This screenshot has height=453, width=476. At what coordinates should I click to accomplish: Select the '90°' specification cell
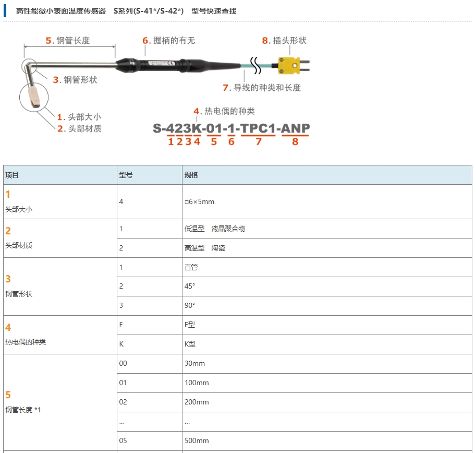coord(327,306)
